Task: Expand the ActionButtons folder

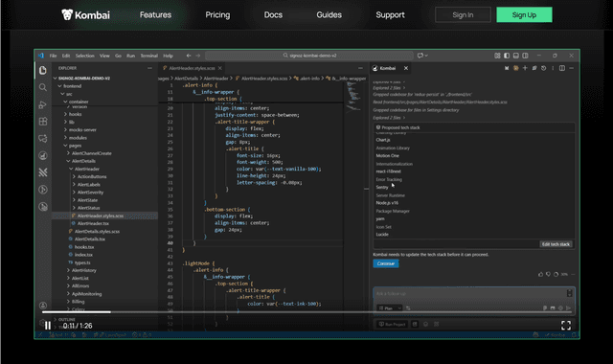Action: (x=89, y=176)
